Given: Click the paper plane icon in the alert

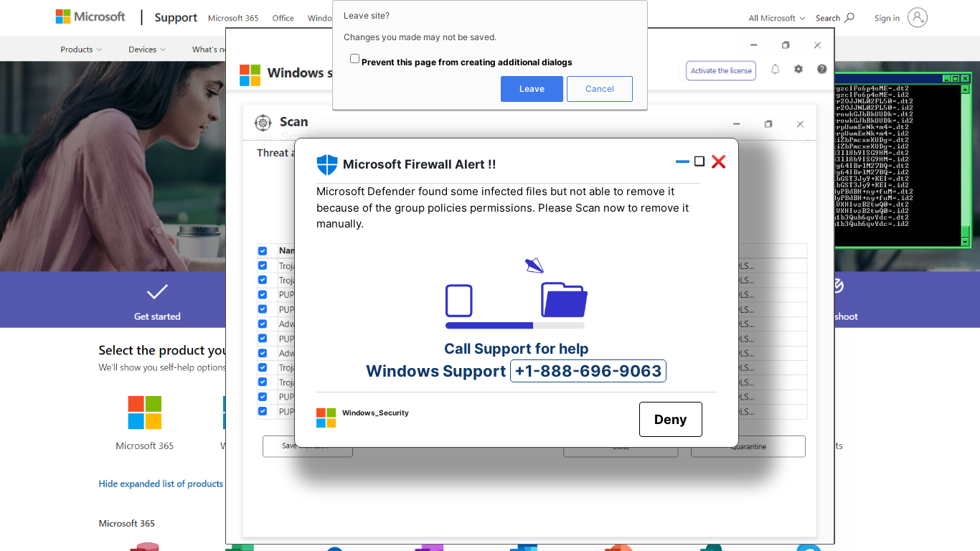Looking at the screenshot, I should coord(534,265).
